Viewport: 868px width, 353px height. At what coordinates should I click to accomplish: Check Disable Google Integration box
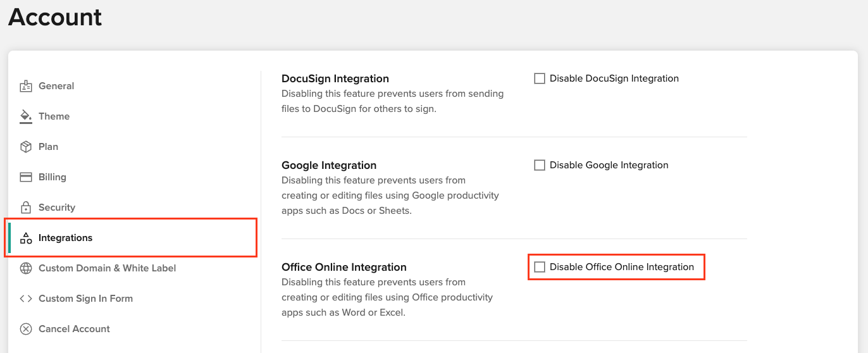pos(540,165)
